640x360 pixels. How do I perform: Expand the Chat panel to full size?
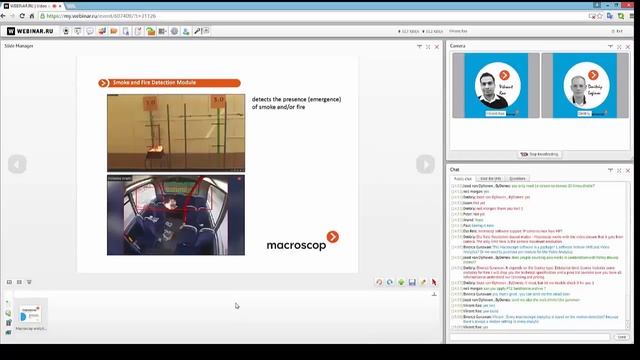[x=619, y=170]
